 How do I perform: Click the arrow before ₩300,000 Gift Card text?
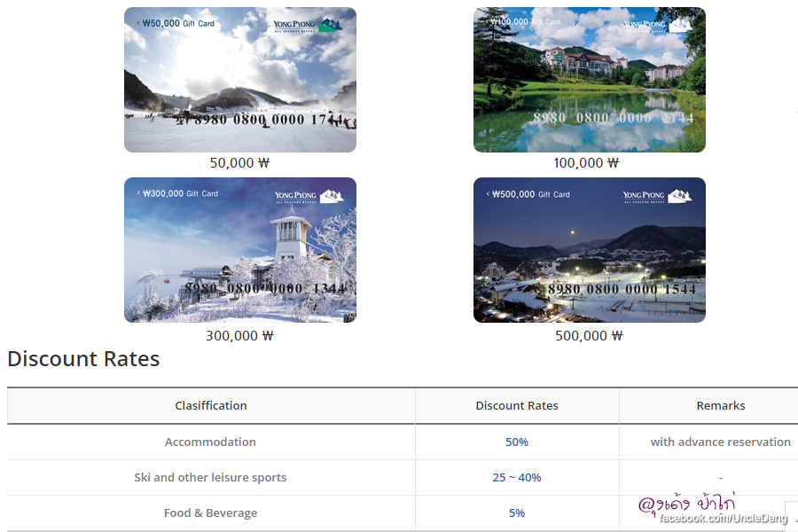137,194
